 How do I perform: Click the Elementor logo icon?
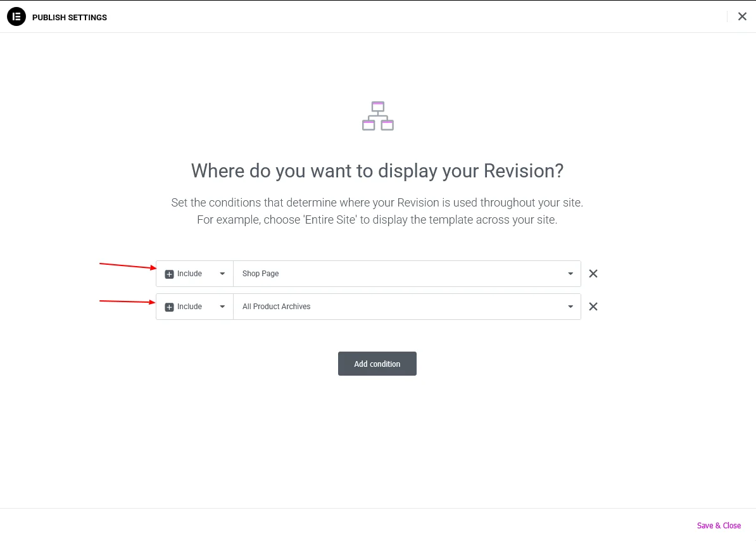[16, 17]
